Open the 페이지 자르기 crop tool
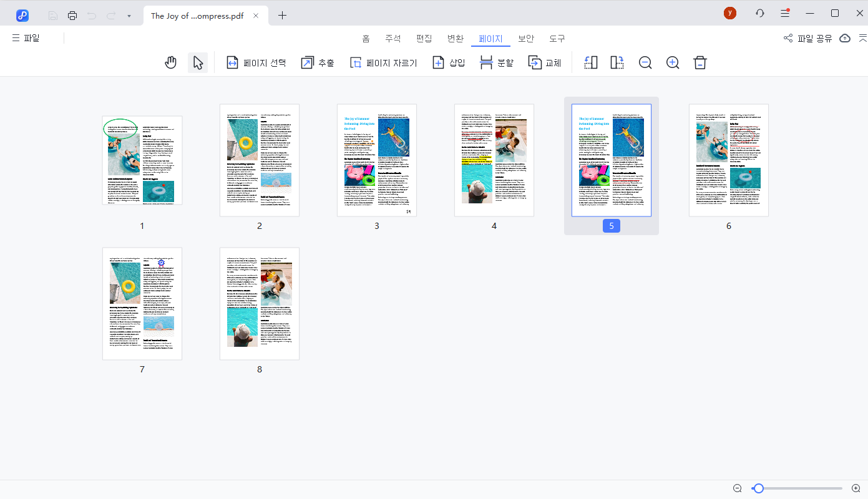This screenshot has height=499, width=868. pos(383,62)
